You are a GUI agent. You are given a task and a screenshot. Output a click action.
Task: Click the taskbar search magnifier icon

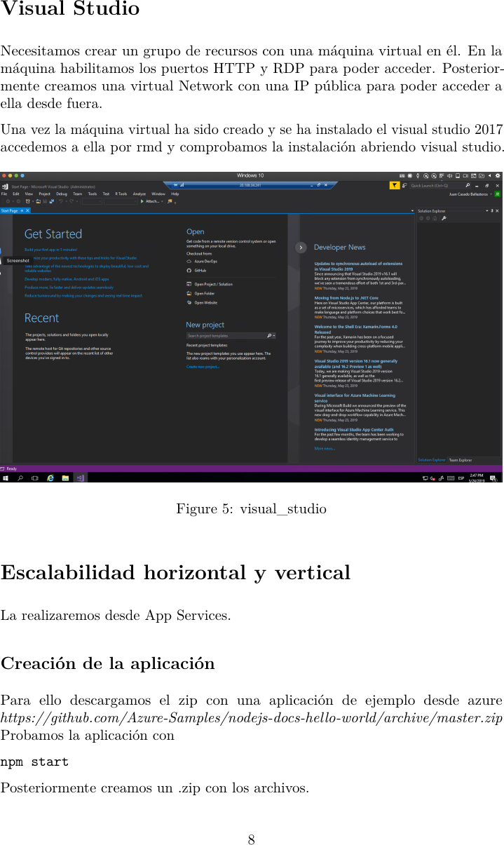(20, 478)
